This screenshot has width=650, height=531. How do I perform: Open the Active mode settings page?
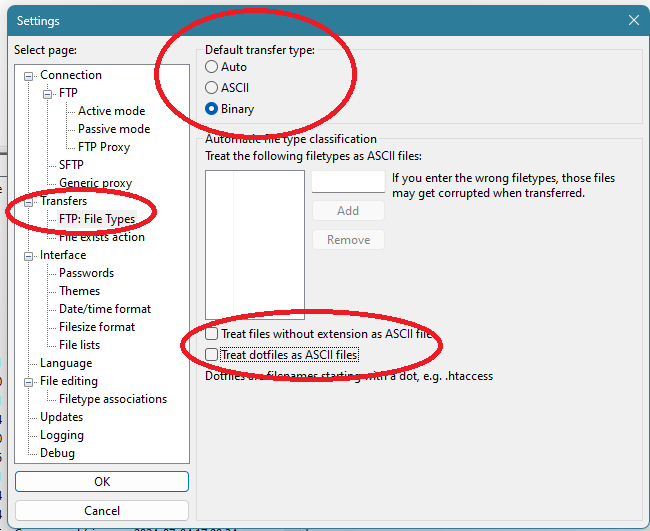111,111
